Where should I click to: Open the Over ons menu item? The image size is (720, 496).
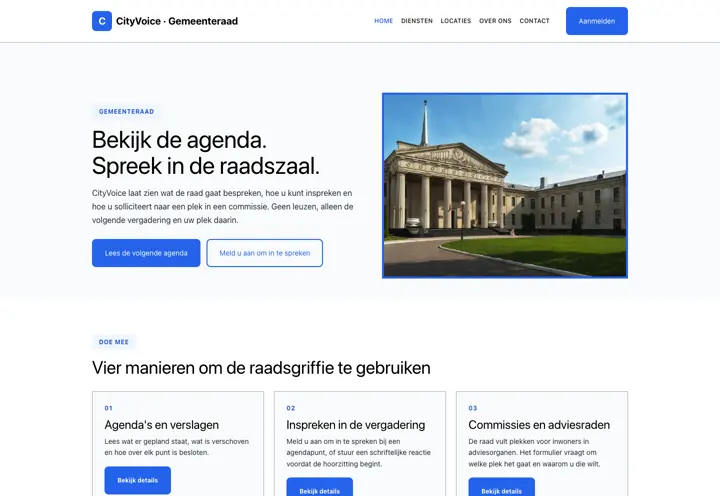click(495, 21)
